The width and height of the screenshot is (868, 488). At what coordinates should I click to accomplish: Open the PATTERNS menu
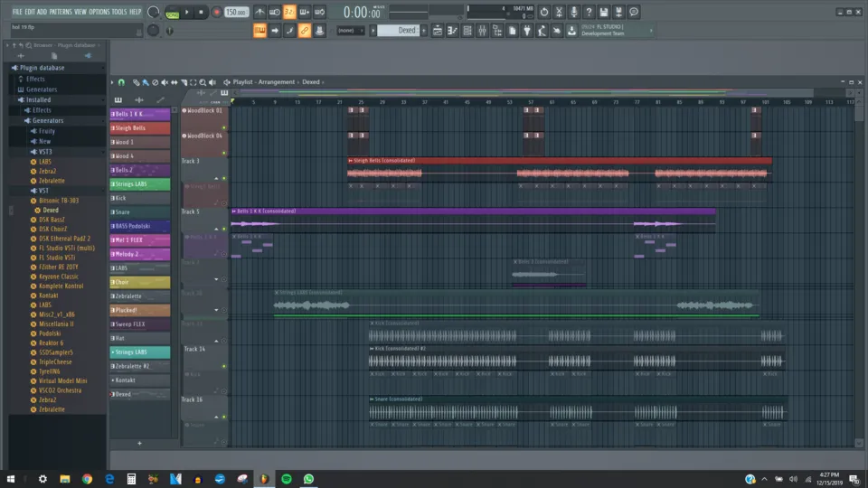61,11
